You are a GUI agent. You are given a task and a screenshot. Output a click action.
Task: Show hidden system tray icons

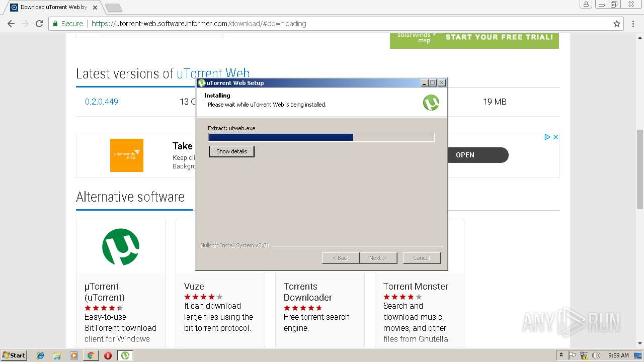[561, 355]
